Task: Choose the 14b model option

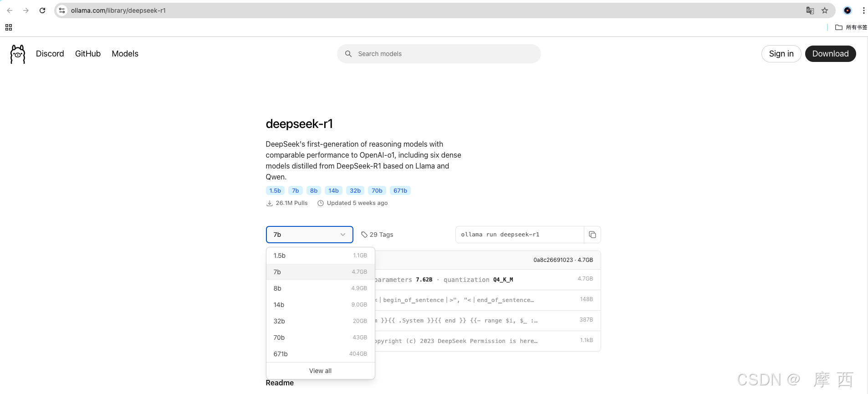Action: [x=320, y=305]
